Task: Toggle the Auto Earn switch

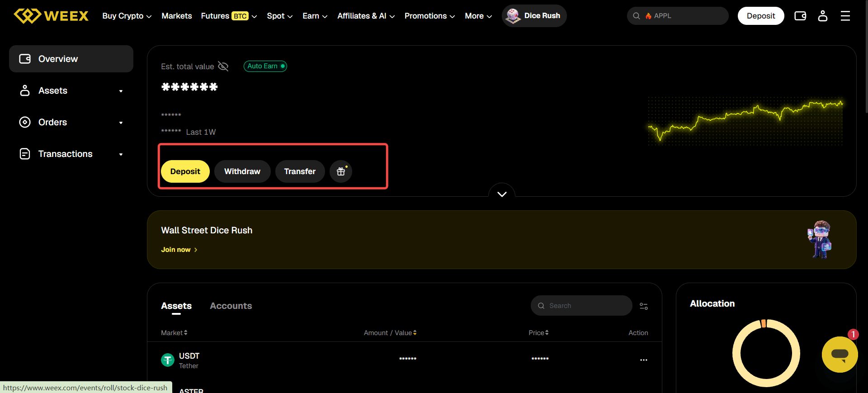Action: (265, 66)
